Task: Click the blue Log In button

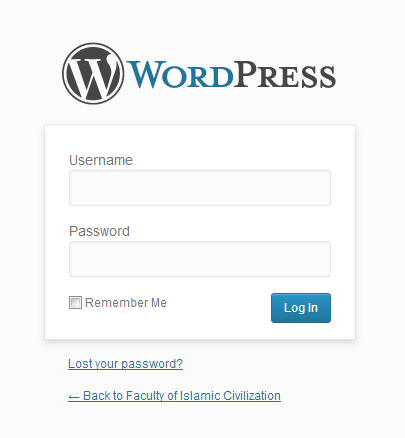Action: point(301,308)
